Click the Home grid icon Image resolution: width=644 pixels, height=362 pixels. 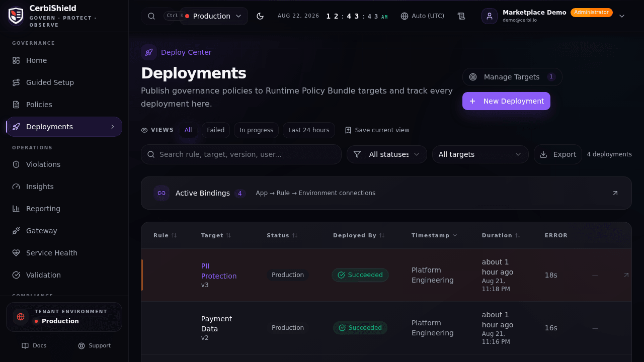pos(16,60)
